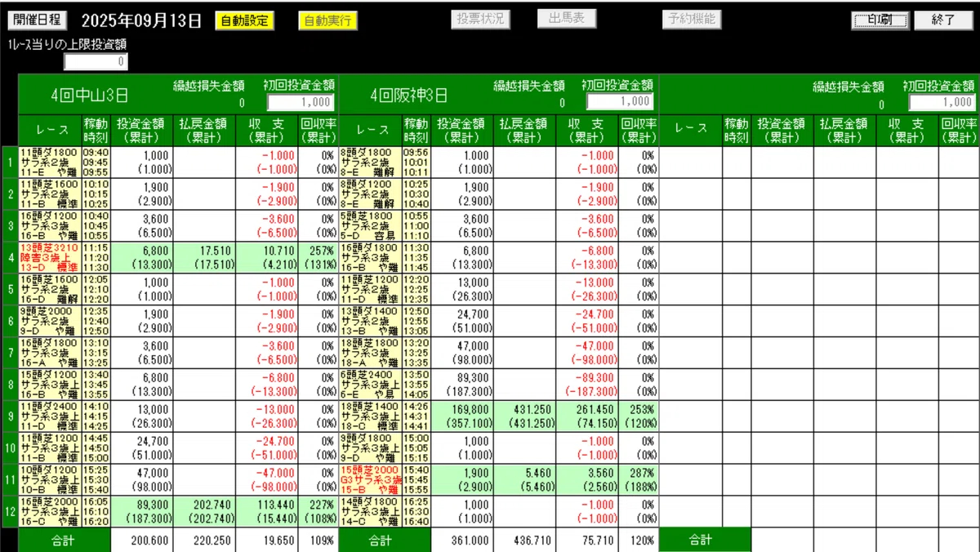
Task: Click the Nakayama total payout 220.250
Action: [x=214, y=540]
